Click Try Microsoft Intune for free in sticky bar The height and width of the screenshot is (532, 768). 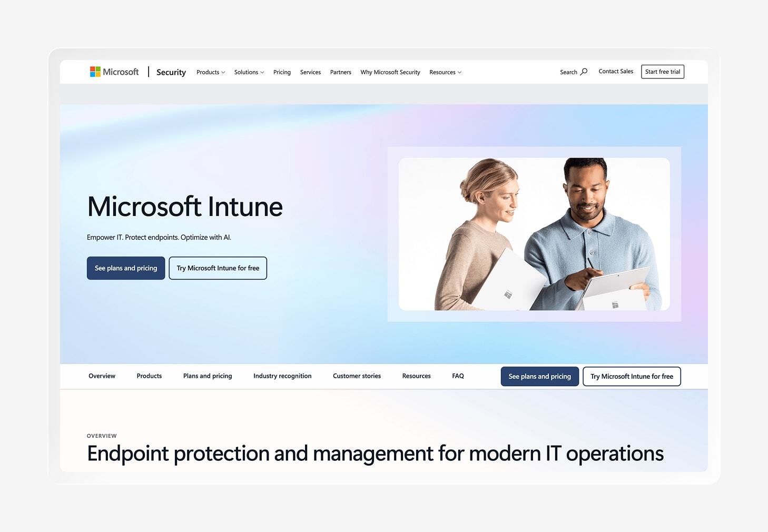(632, 377)
